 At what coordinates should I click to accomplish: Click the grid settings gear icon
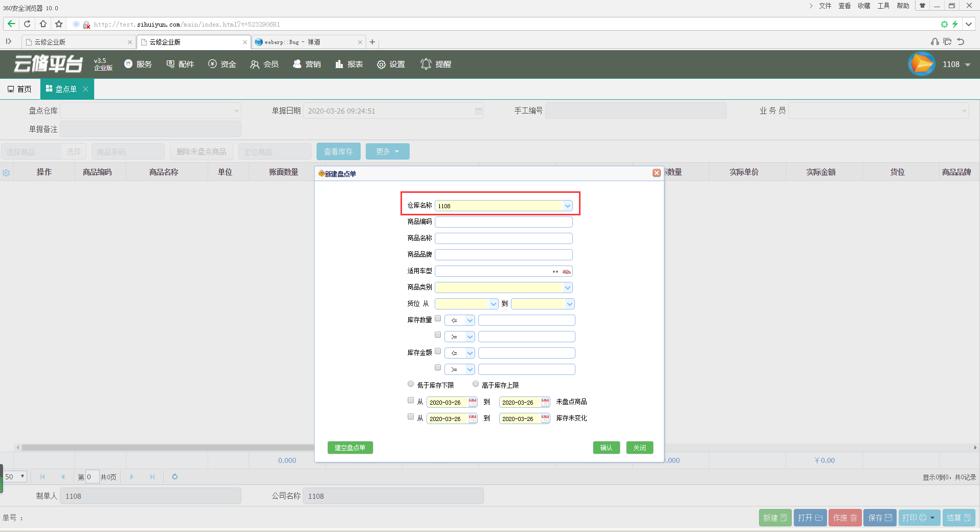pyautogui.click(x=6, y=173)
